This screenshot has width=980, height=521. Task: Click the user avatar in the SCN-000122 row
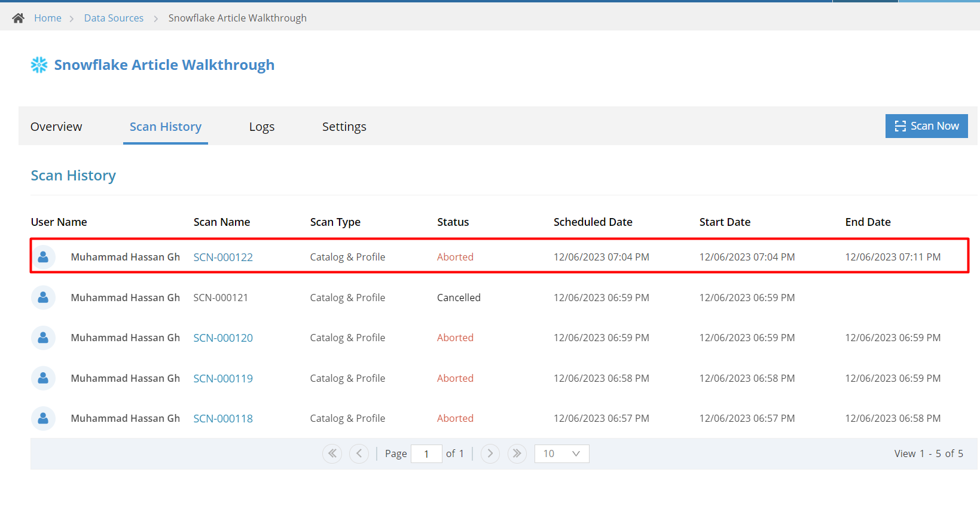tap(43, 257)
